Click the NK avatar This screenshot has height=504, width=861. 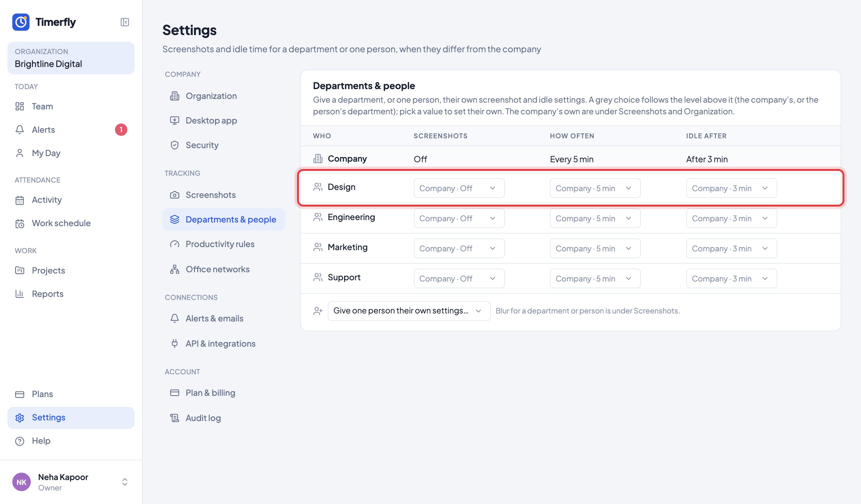pos(22,482)
